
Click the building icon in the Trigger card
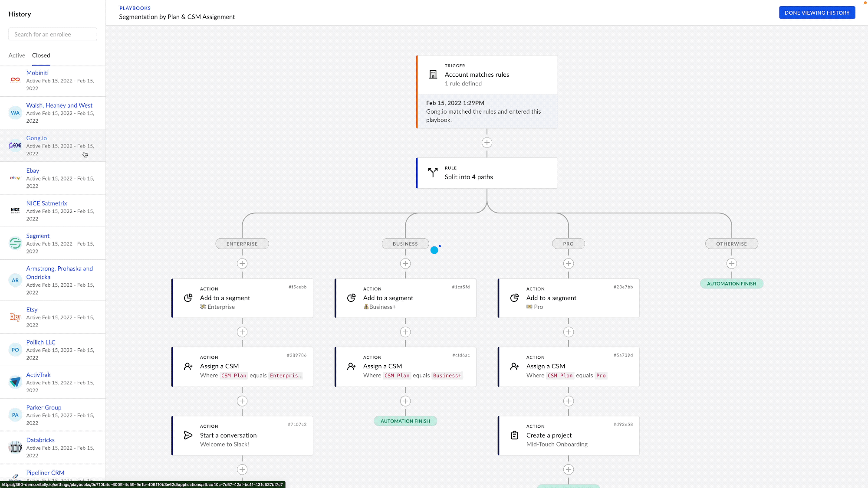coord(433,75)
